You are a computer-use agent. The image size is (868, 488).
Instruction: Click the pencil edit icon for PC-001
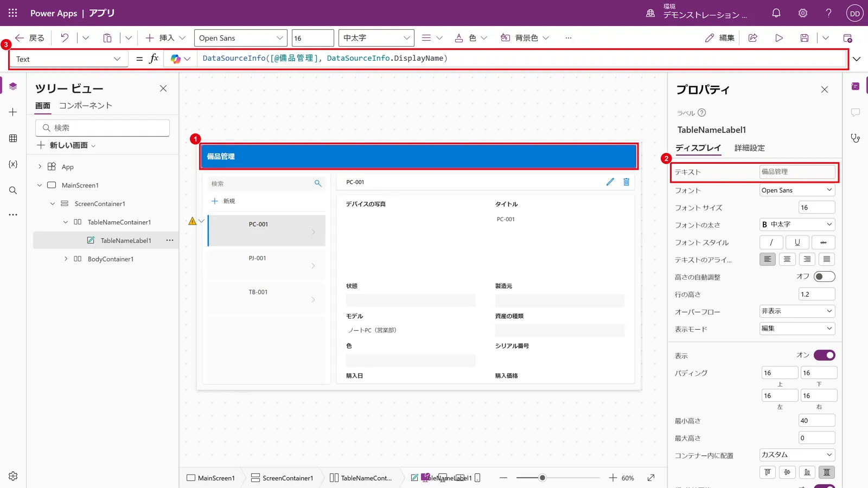pos(610,182)
